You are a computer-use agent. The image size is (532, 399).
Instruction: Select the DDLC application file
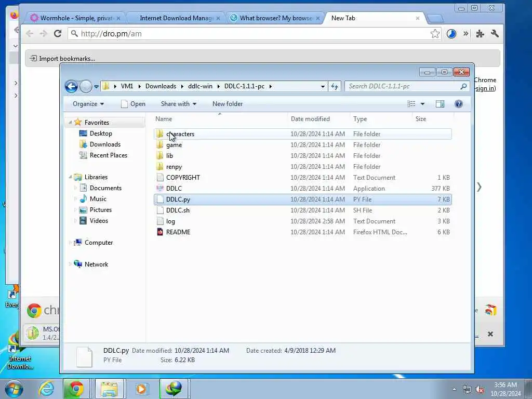coord(303,188)
